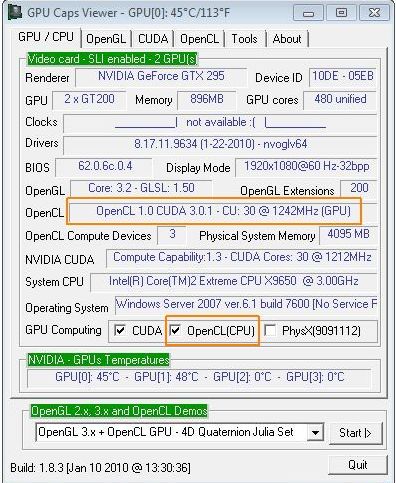Click the System CPU label
396x483 pixels.
coord(54,282)
